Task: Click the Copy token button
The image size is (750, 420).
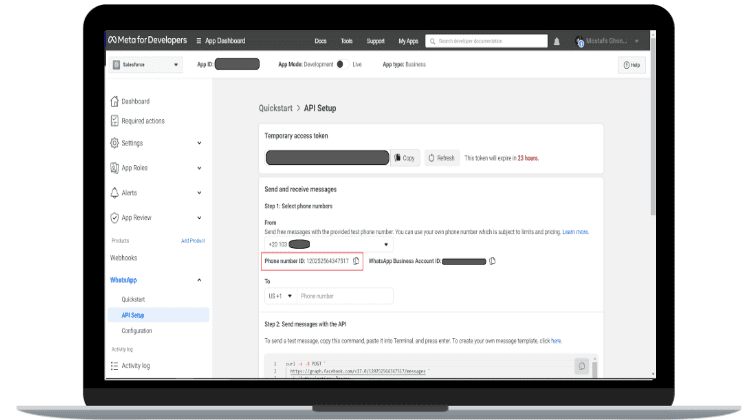Action: pyautogui.click(x=405, y=158)
